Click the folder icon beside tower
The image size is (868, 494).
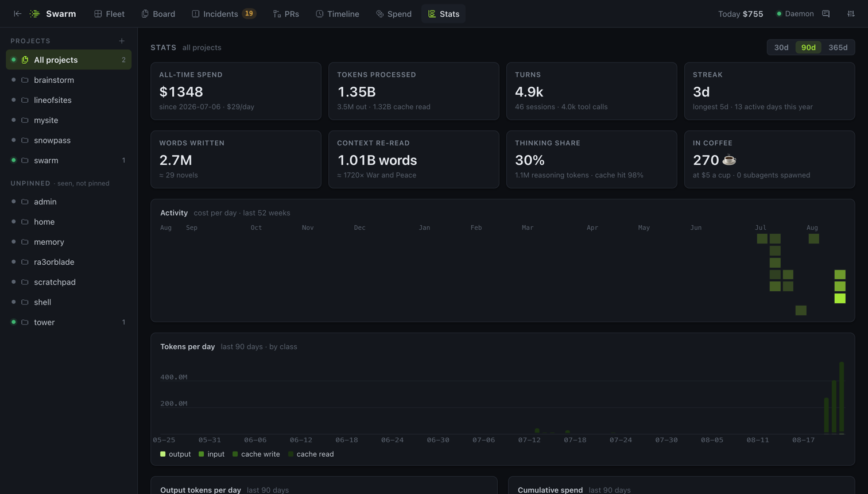point(25,322)
